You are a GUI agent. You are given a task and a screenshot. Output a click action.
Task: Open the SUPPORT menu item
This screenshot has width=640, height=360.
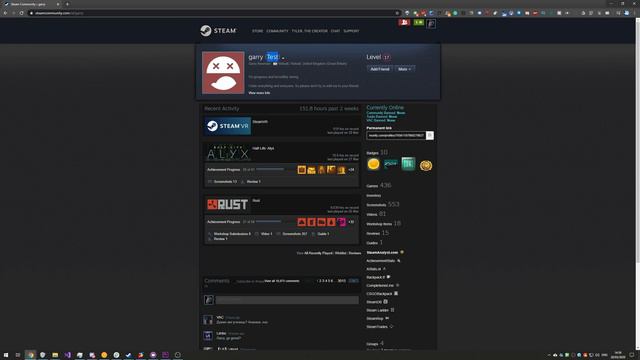[x=351, y=31]
